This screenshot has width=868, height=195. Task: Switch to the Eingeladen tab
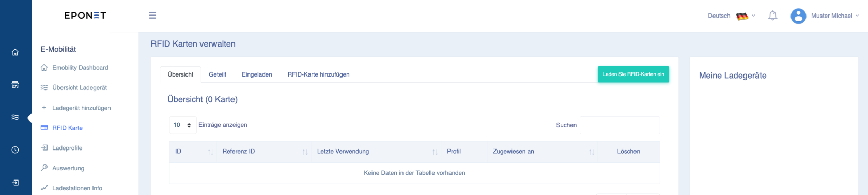(257, 74)
